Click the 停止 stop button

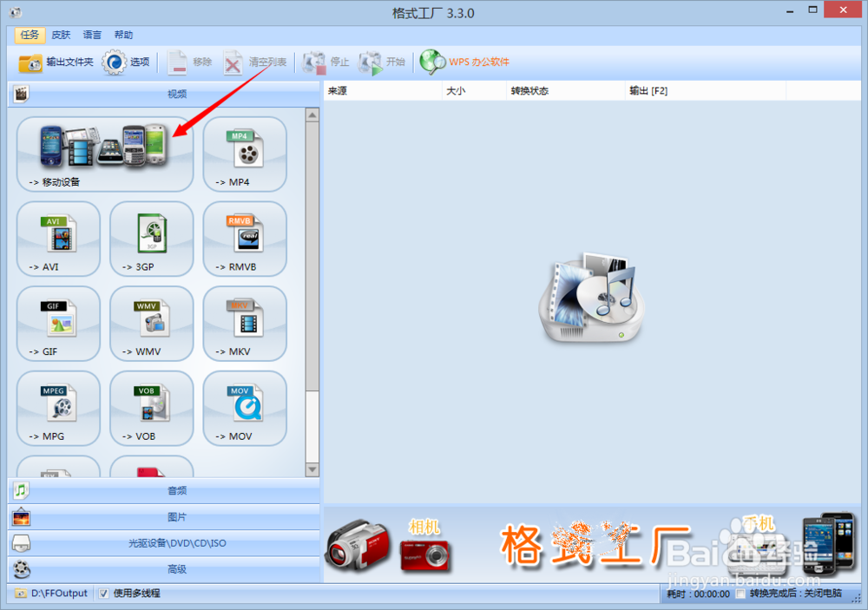(326, 62)
